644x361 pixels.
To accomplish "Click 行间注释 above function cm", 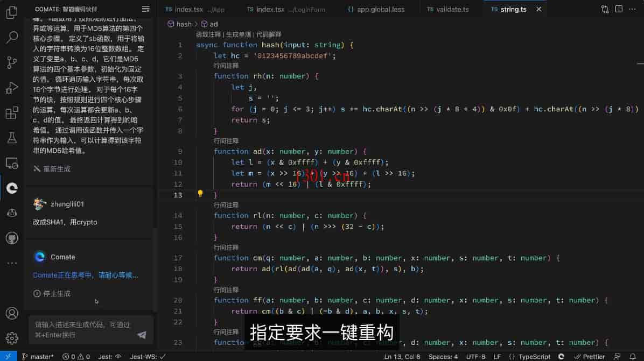I will pyautogui.click(x=226, y=248).
